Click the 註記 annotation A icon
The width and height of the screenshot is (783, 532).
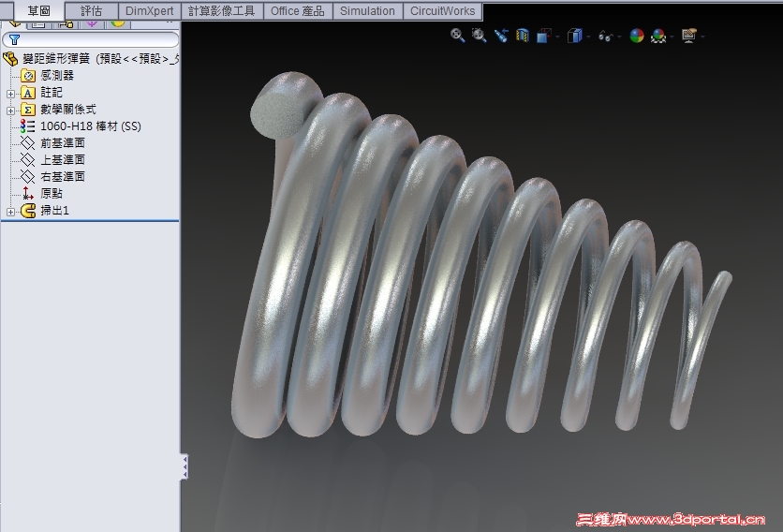pyautogui.click(x=28, y=93)
